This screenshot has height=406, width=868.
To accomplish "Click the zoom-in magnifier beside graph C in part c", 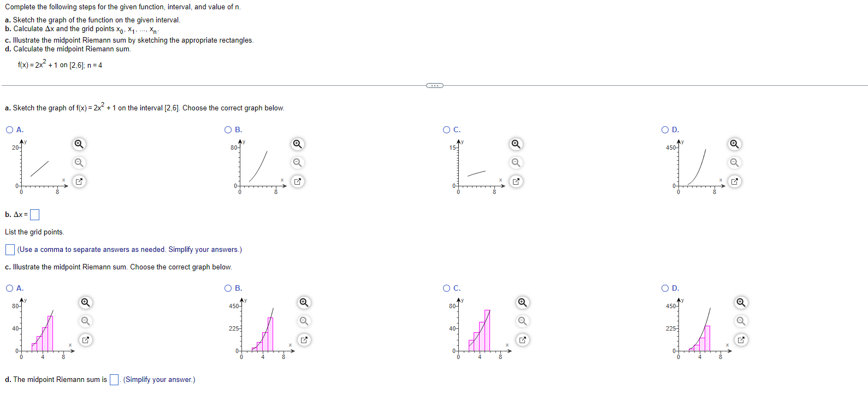I will point(522,302).
